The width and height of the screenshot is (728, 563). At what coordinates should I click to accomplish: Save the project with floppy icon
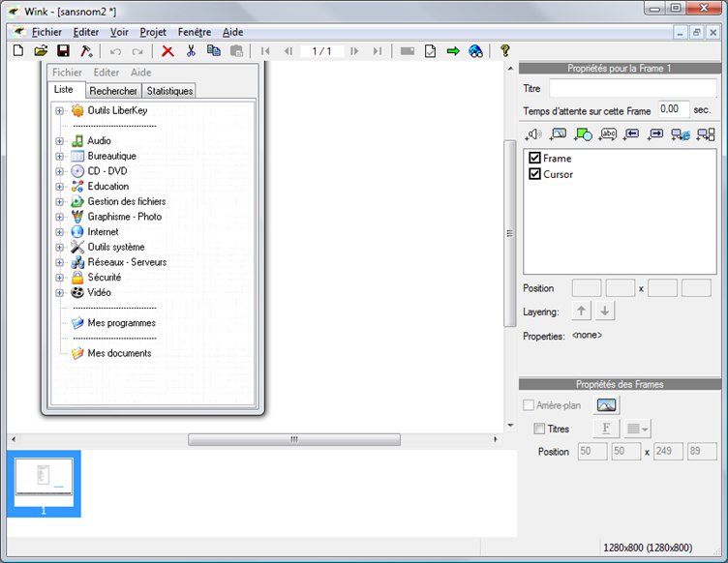pyautogui.click(x=63, y=51)
